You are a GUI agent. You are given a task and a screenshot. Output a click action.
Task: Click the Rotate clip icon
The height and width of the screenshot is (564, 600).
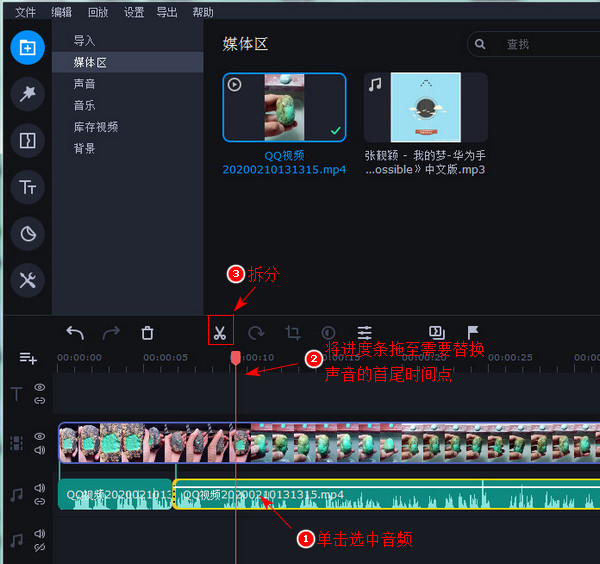pyautogui.click(x=256, y=333)
